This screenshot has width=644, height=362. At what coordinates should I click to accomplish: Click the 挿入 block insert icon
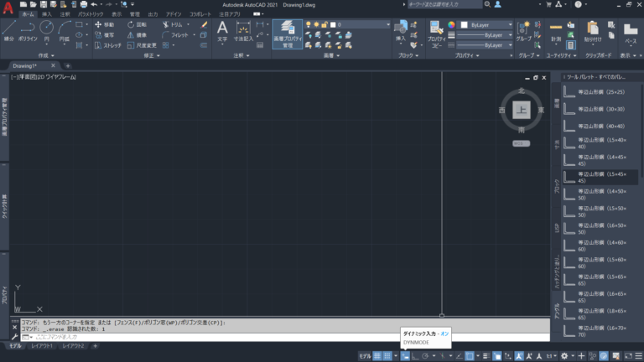pos(401,31)
